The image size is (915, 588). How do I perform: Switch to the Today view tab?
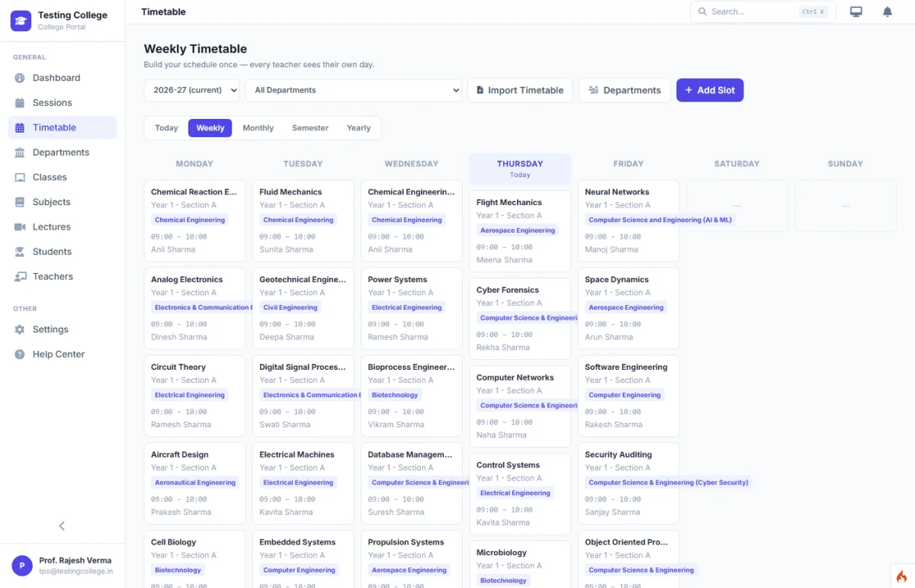tap(166, 128)
